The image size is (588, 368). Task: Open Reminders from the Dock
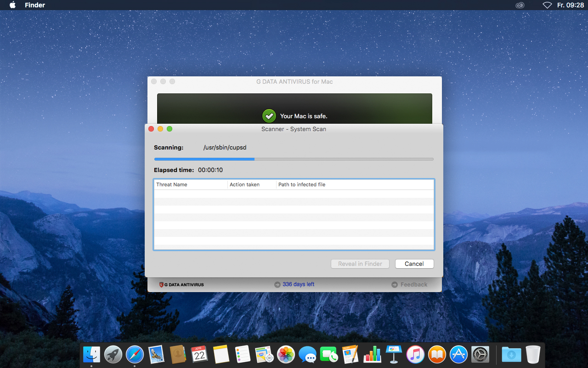pyautogui.click(x=243, y=354)
